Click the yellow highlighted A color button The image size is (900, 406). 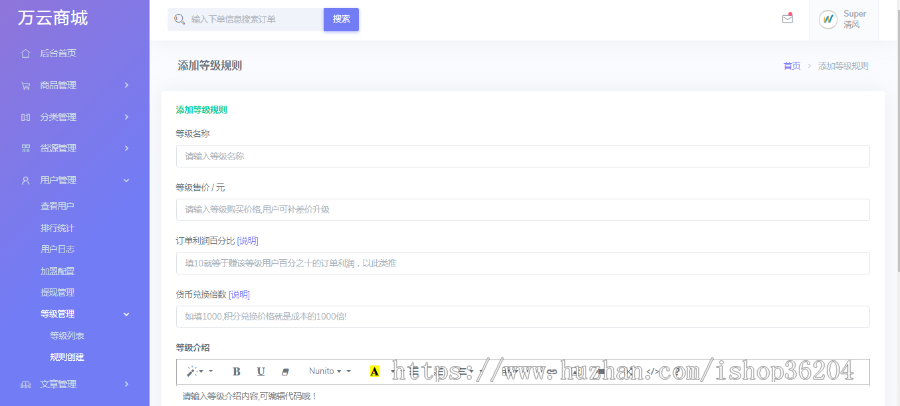tap(375, 372)
